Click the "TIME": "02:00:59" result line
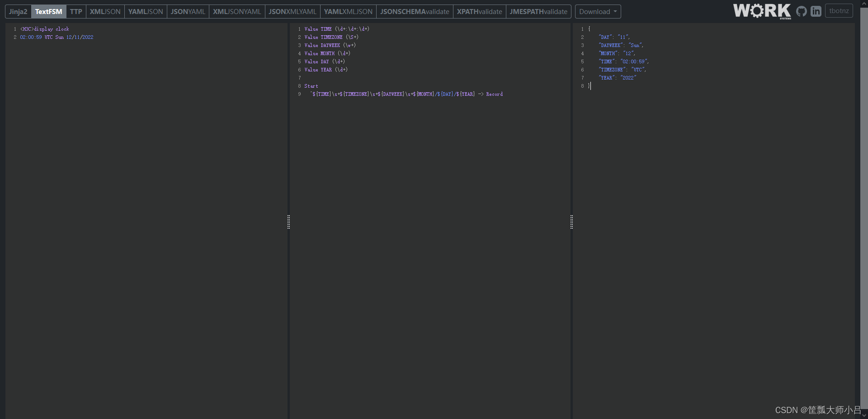 623,61
